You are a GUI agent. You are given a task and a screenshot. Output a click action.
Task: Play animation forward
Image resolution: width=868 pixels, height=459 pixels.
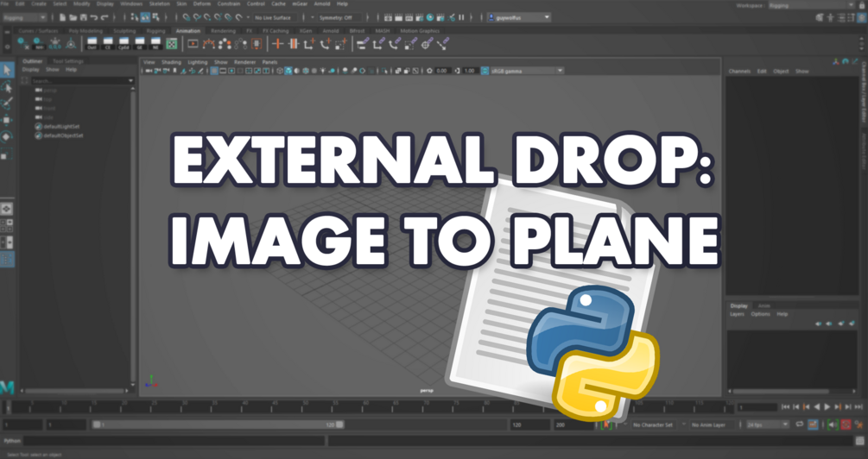(827, 407)
